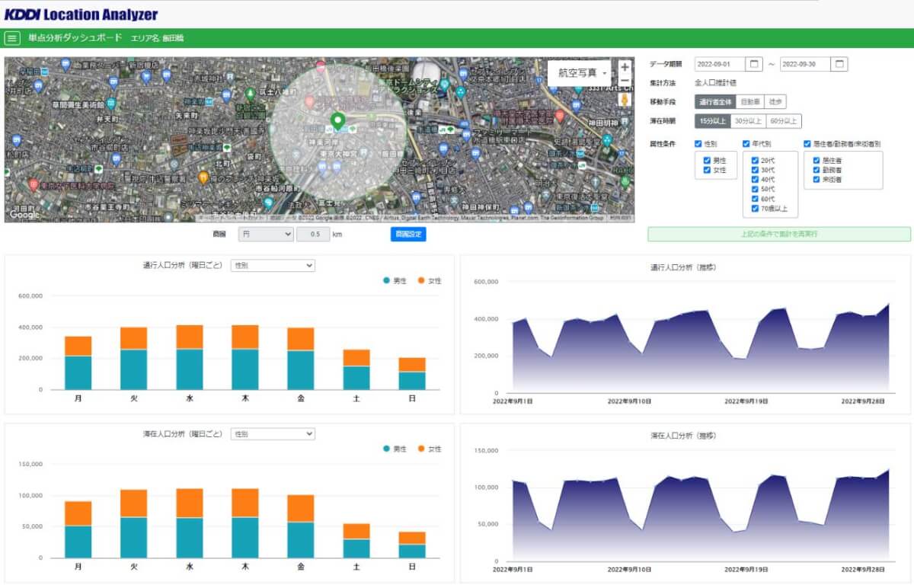Open the 円 trade area shape dropdown

point(266,235)
